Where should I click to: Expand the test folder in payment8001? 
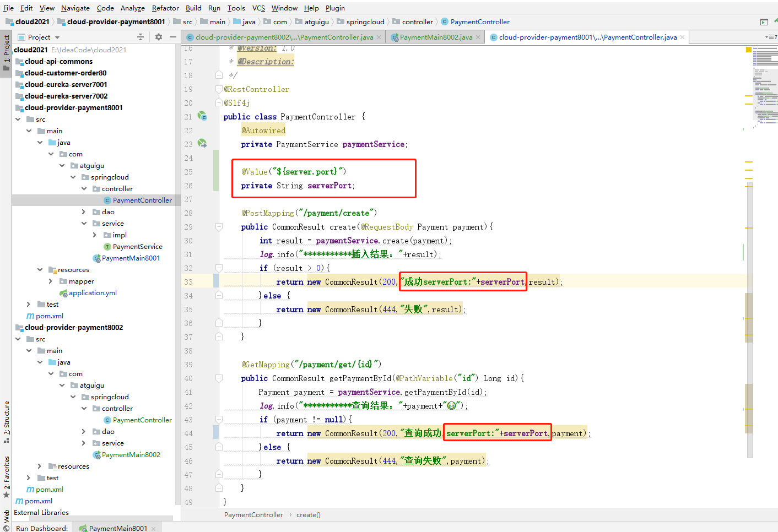(29, 304)
